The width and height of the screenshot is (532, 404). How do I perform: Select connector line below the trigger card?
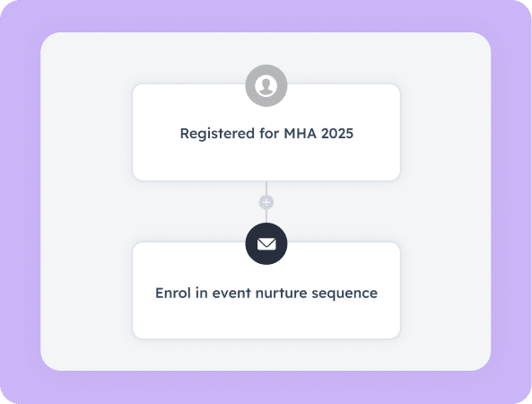click(x=266, y=188)
